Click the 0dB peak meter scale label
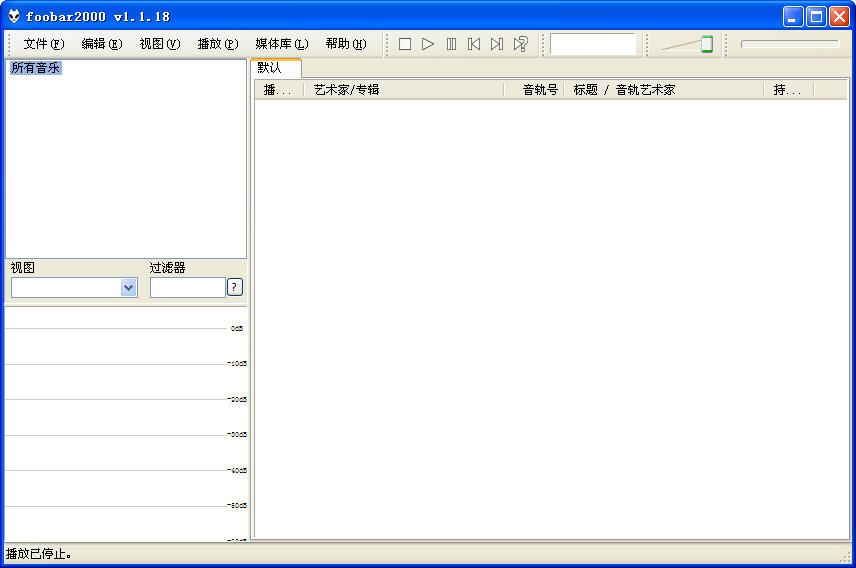The height and width of the screenshot is (568, 856). 237,328
